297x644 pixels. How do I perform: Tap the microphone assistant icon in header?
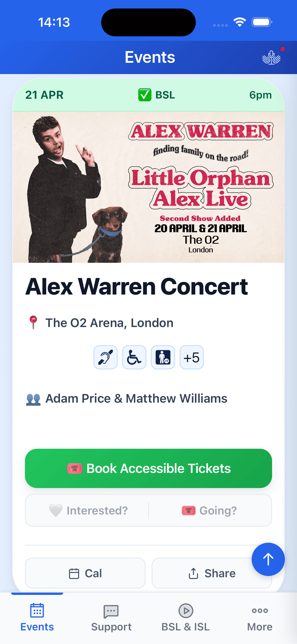click(271, 57)
